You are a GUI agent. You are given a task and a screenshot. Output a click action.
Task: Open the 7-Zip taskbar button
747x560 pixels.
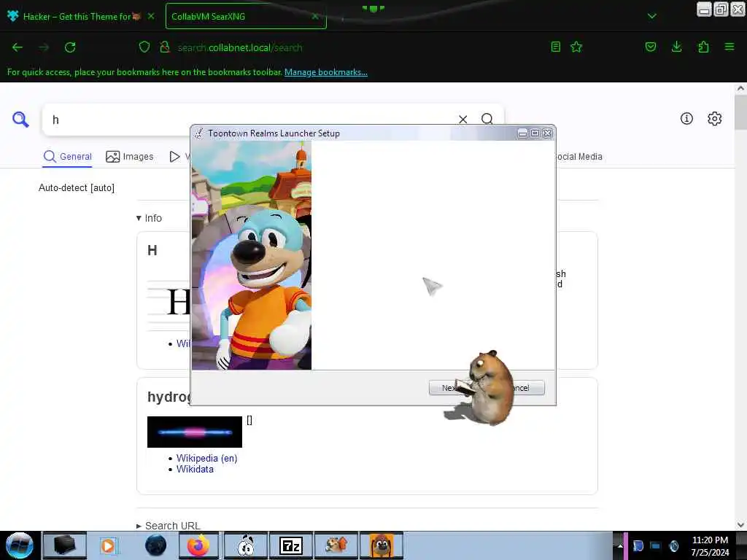click(x=291, y=545)
